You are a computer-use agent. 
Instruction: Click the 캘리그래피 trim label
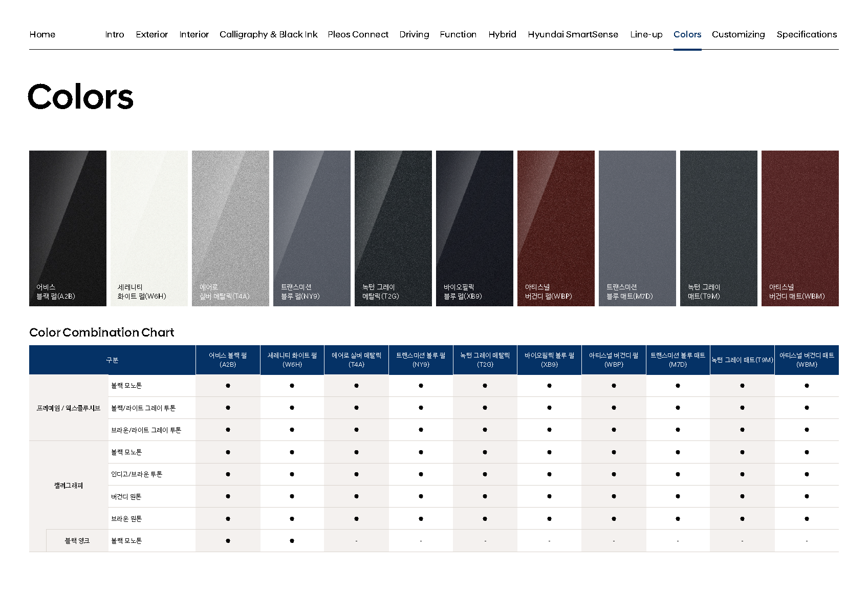[69, 486]
